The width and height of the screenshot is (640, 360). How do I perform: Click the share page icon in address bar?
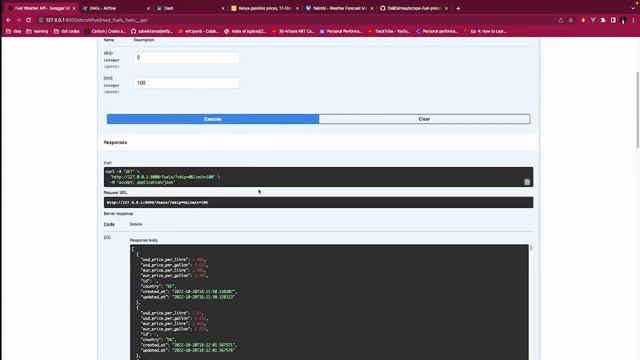click(561, 20)
